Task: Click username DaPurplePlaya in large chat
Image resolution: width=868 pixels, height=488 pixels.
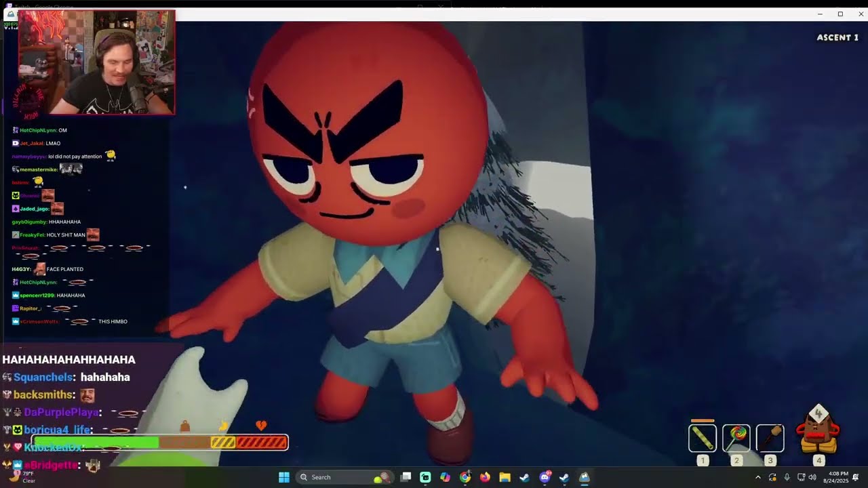Action: (62, 412)
